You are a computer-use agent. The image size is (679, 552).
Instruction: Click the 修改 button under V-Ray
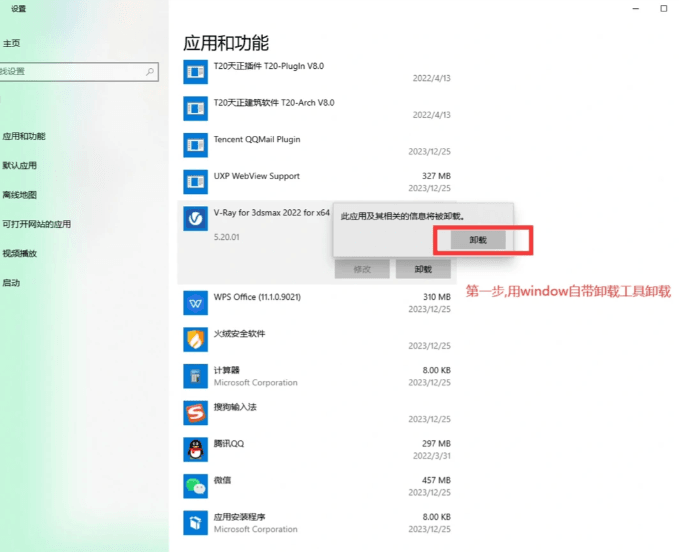(362, 269)
